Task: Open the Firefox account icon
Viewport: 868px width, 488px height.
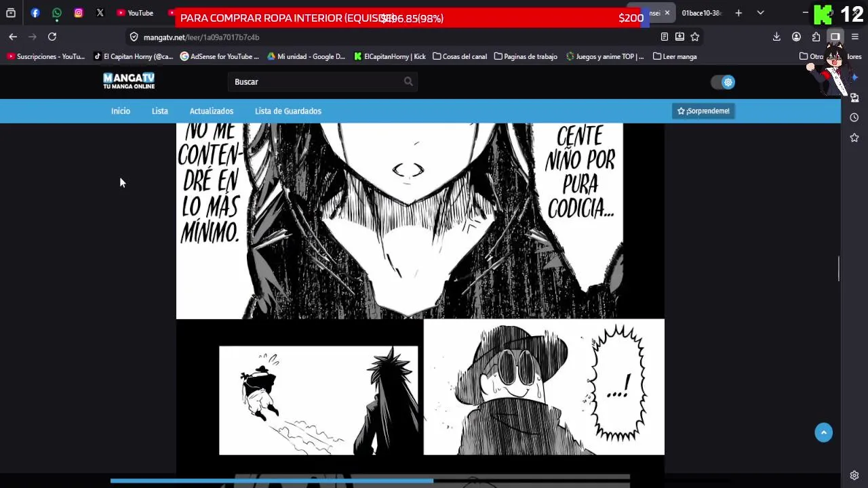Action: tap(796, 37)
